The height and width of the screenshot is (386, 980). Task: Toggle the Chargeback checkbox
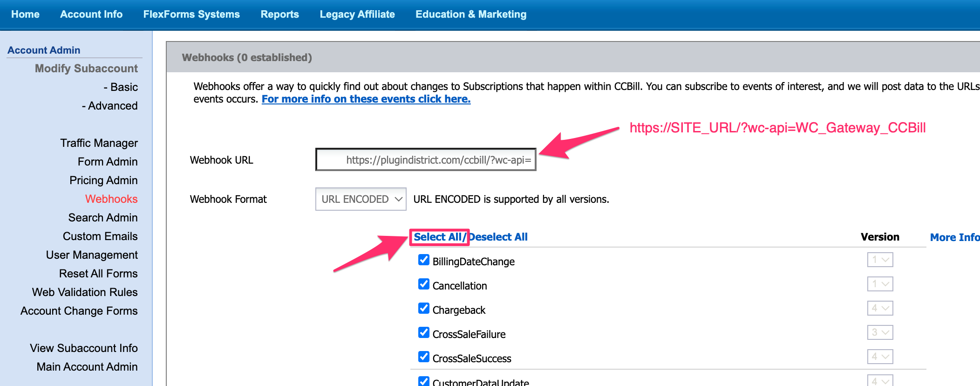[x=424, y=308]
